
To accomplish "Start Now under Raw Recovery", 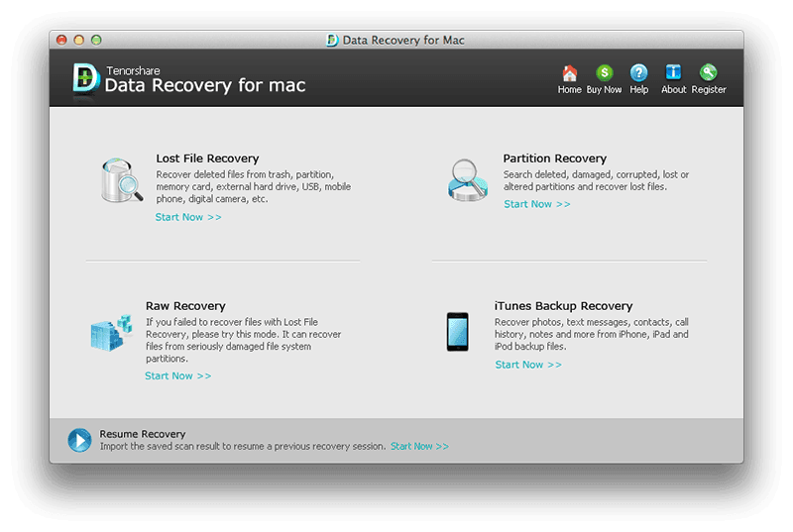I will tap(178, 375).
